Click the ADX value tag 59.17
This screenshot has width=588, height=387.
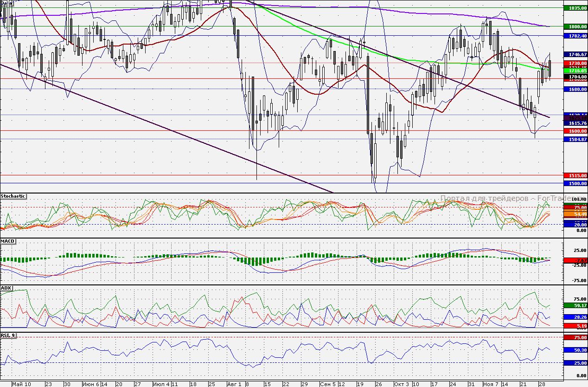(575, 306)
